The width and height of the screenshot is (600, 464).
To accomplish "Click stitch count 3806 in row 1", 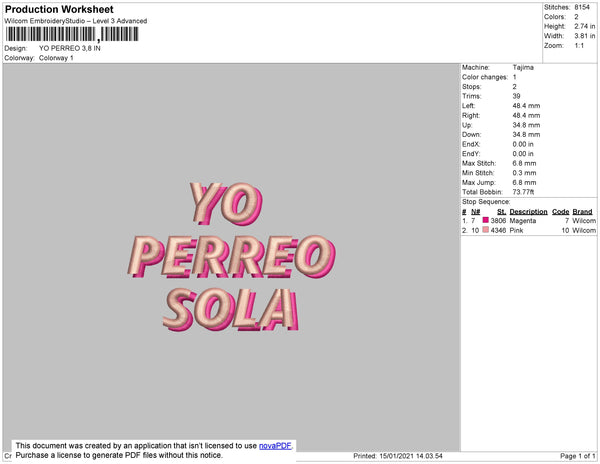I will (x=498, y=221).
